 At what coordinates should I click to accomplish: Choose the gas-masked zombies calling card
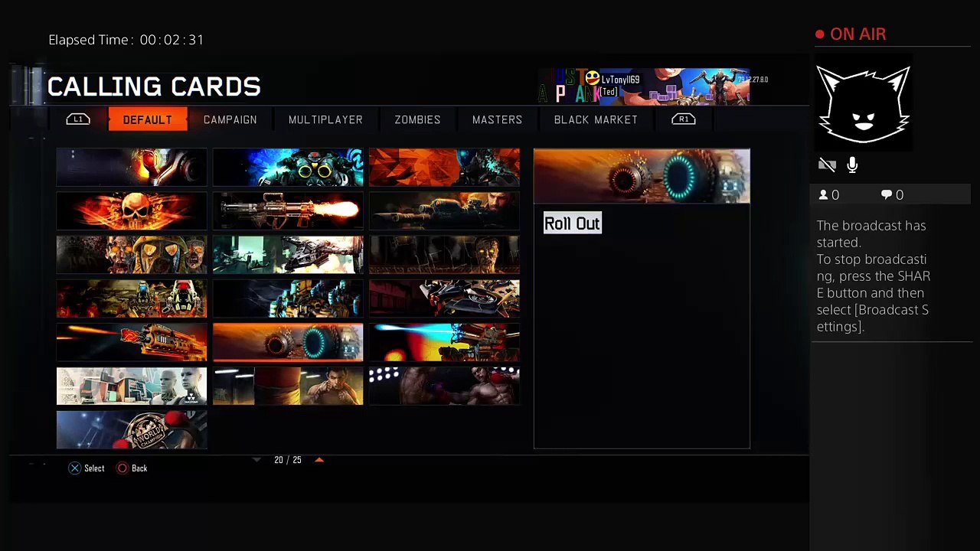132,255
